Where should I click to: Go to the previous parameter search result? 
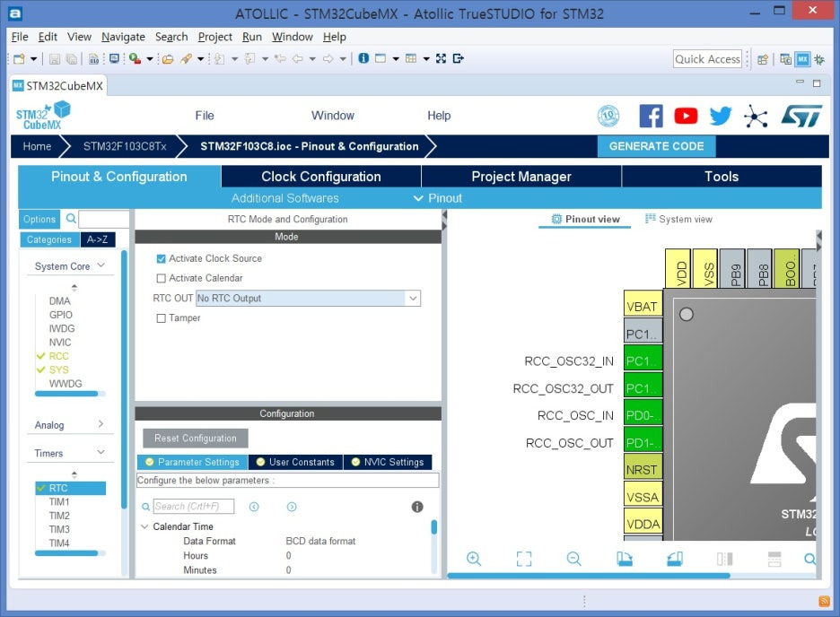point(254,507)
